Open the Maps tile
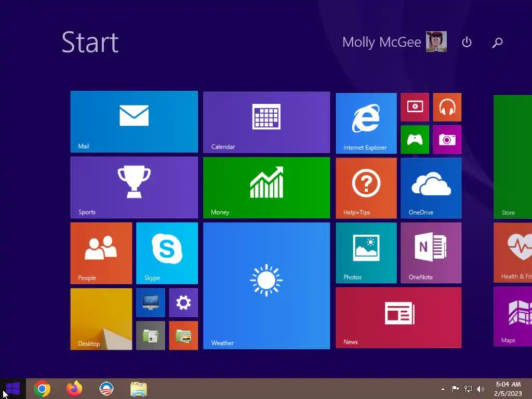Viewport: 532px width, 399px height. 513,316
